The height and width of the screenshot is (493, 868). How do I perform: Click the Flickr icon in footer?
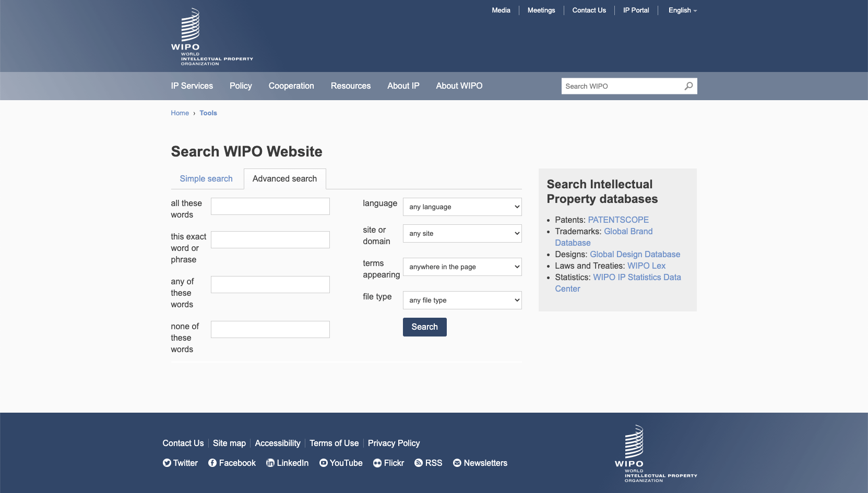(x=377, y=463)
